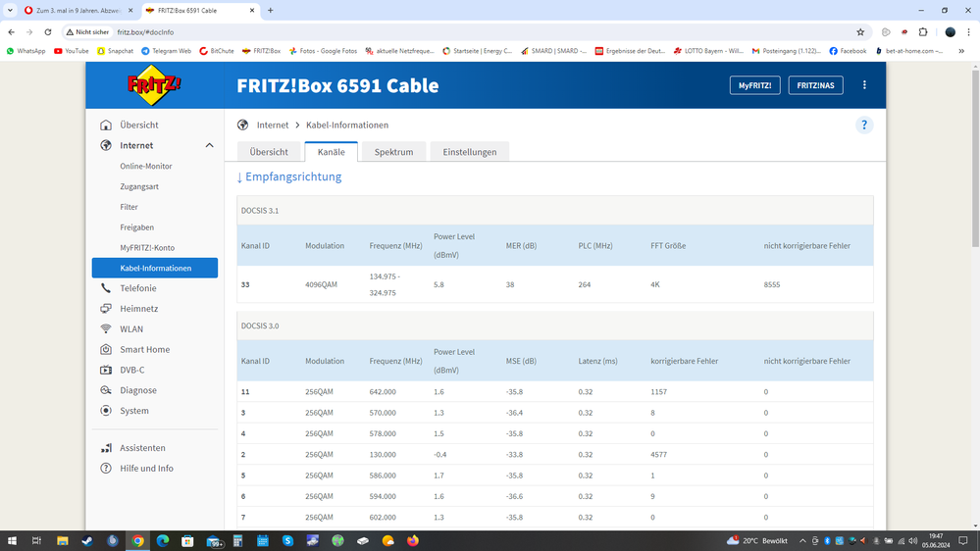Open Windows Start menu
The width and height of the screenshot is (980, 551).
coord(11,541)
